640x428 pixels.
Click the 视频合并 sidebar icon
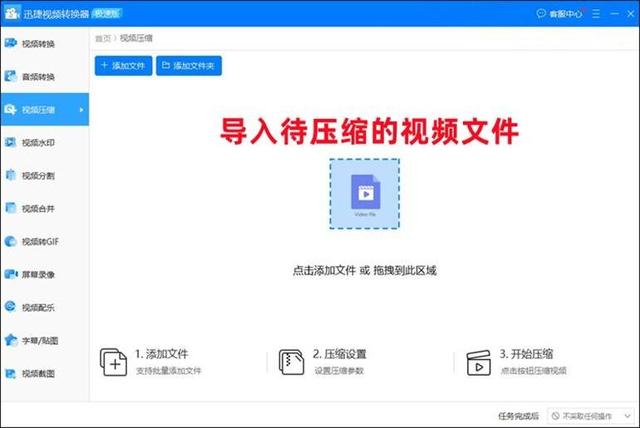tap(10, 208)
